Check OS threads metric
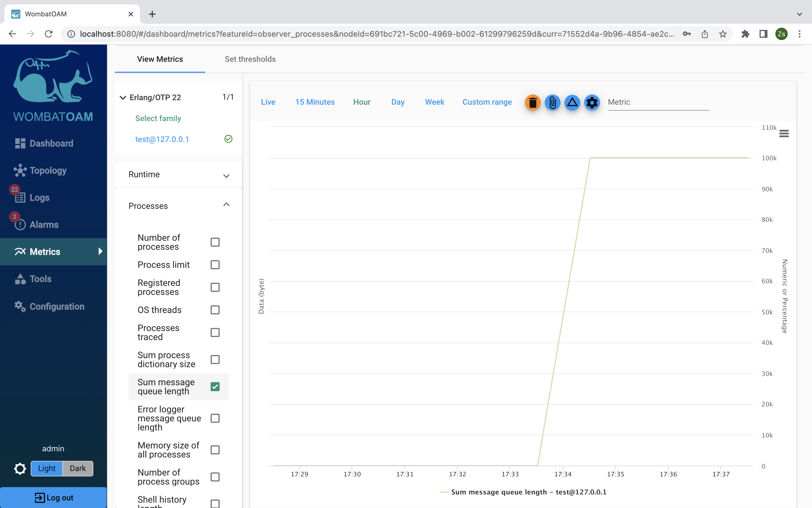This screenshot has height=508, width=812. (215, 310)
